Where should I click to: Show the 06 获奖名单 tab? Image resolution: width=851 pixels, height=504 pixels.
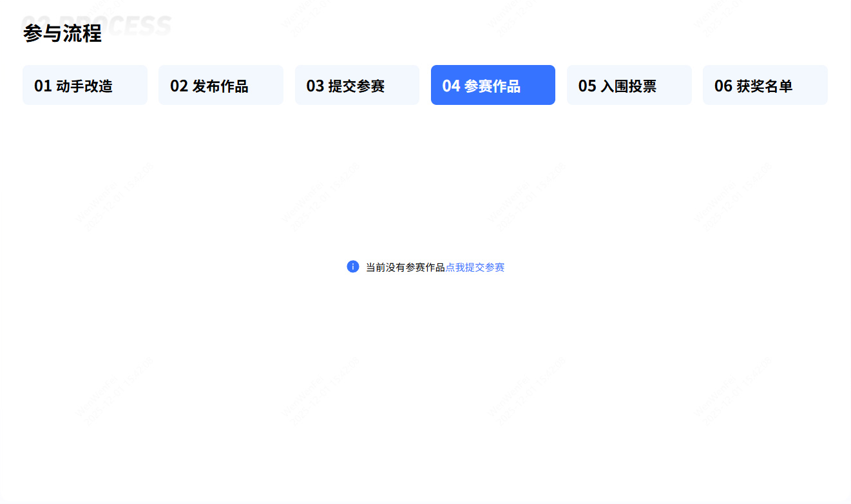(765, 85)
